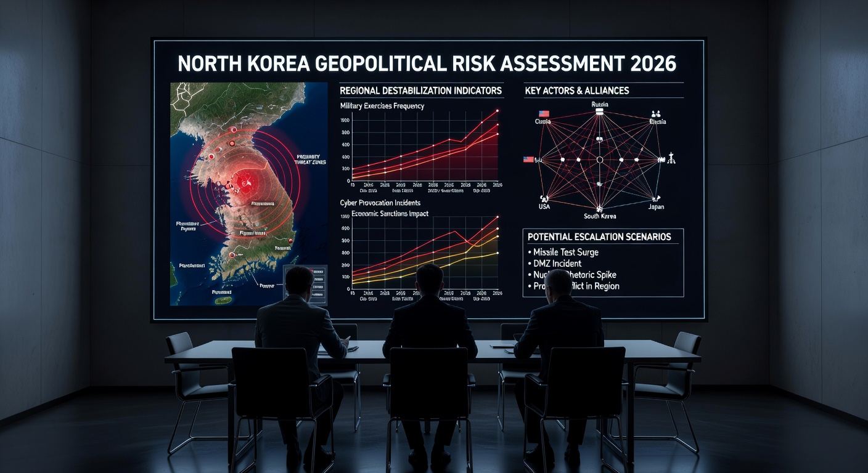The image size is (868, 473).
Task: Select the DMZ Incident scenario
Action: (x=558, y=264)
